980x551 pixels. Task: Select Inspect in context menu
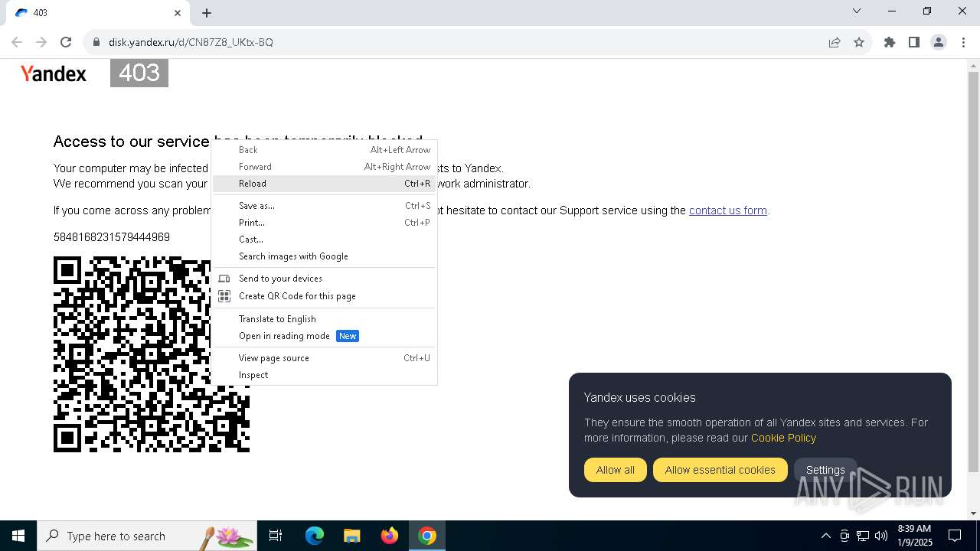click(324, 375)
